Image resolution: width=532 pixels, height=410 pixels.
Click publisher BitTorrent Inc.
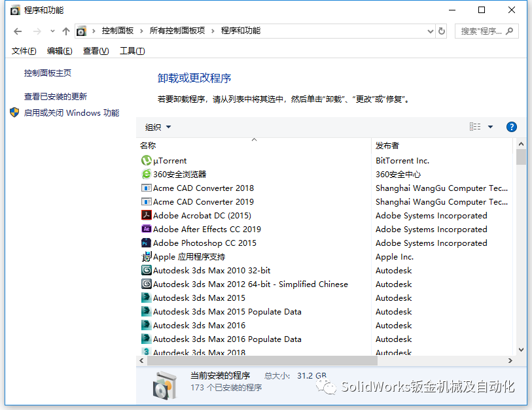click(x=402, y=161)
